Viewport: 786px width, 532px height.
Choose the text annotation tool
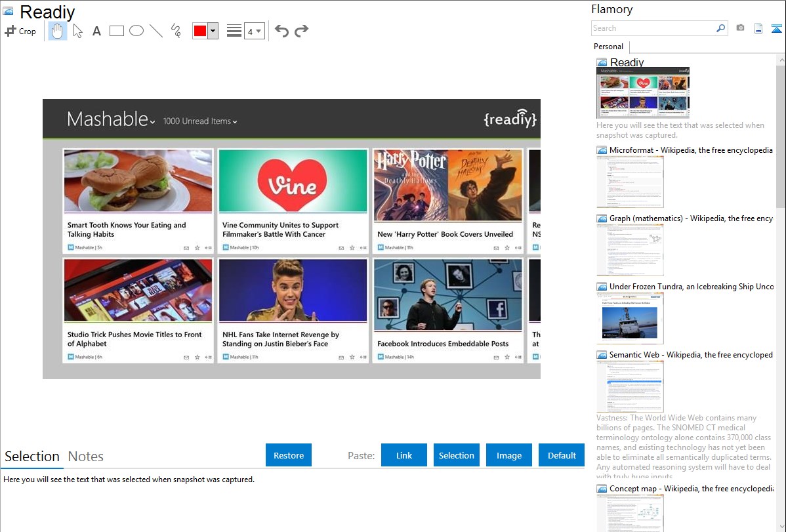[x=96, y=31]
